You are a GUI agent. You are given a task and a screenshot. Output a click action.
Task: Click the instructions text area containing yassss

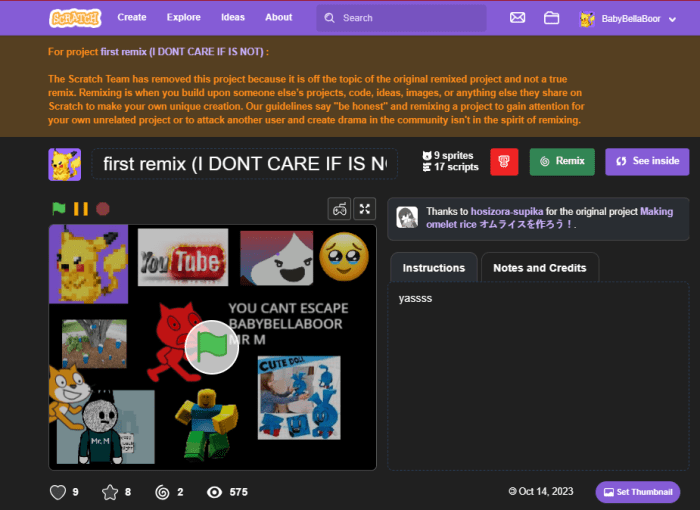tap(538, 376)
